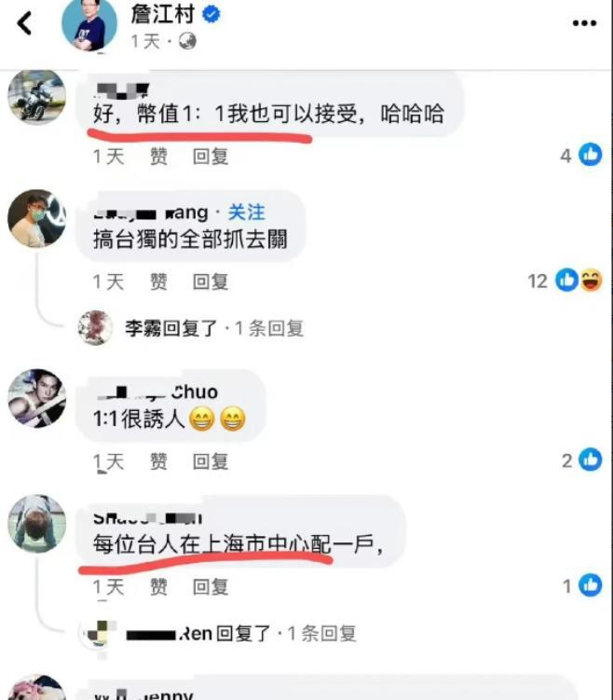613x700 pixels.
Task: Open the Chuo commenter's avatar
Action: [37, 398]
